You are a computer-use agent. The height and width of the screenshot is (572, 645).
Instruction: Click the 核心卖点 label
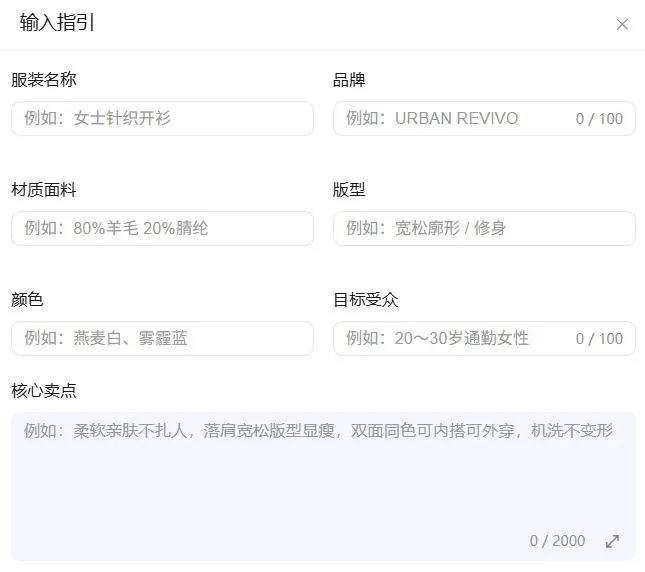(x=44, y=391)
